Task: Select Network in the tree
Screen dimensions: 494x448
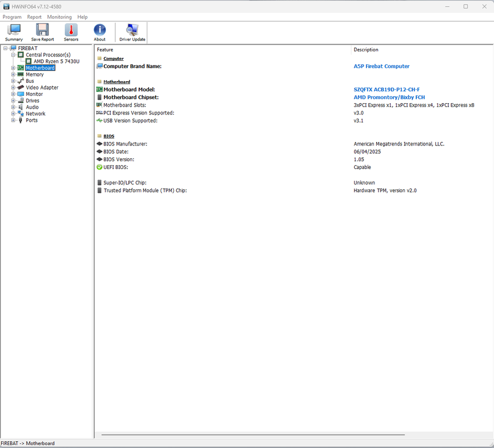Action: (35, 113)
